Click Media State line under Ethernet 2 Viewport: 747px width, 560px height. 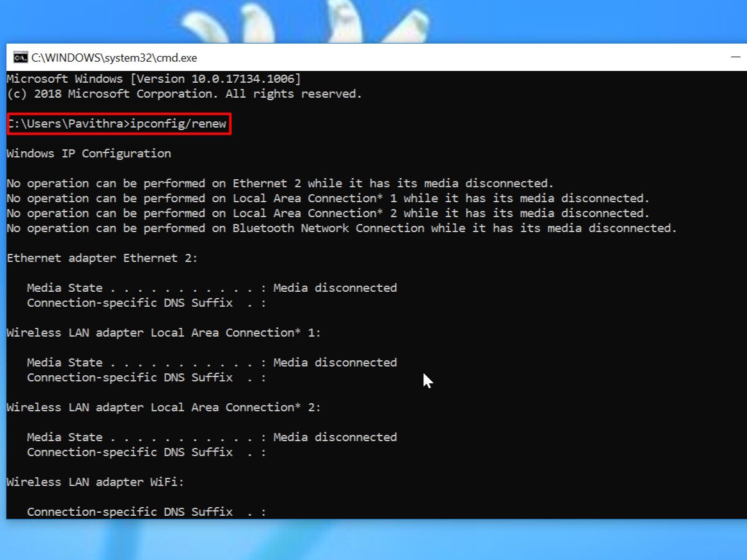(x=212, y=288)
